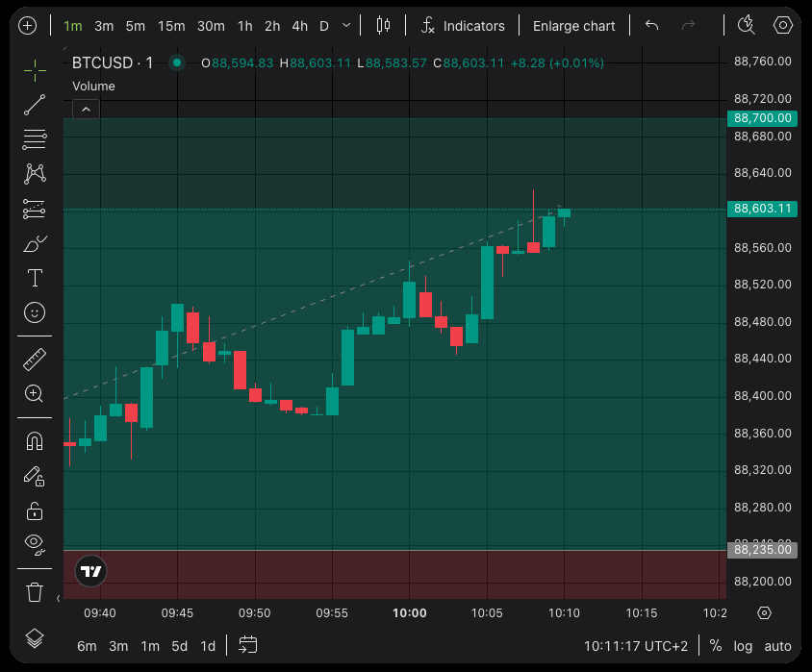Toggle hide all drawings eye icon
Image resolution: width=812 pixels, height=672 pixels.
[35, 544]
